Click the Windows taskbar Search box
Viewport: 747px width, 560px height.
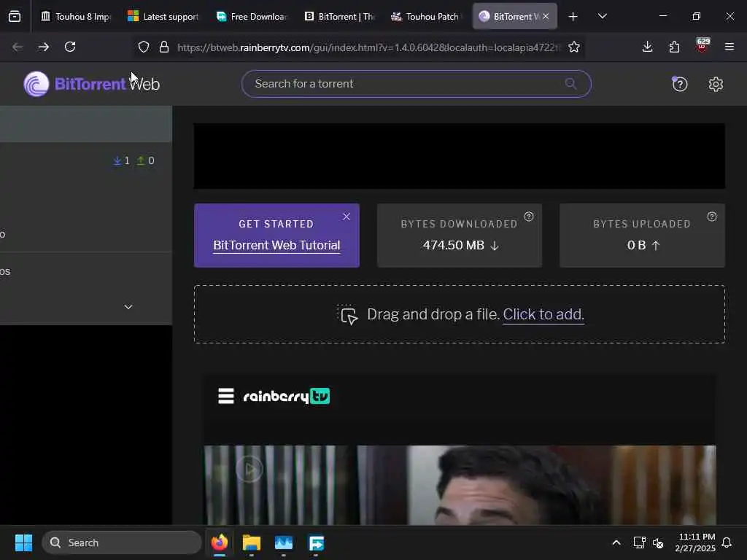point(122,542)
